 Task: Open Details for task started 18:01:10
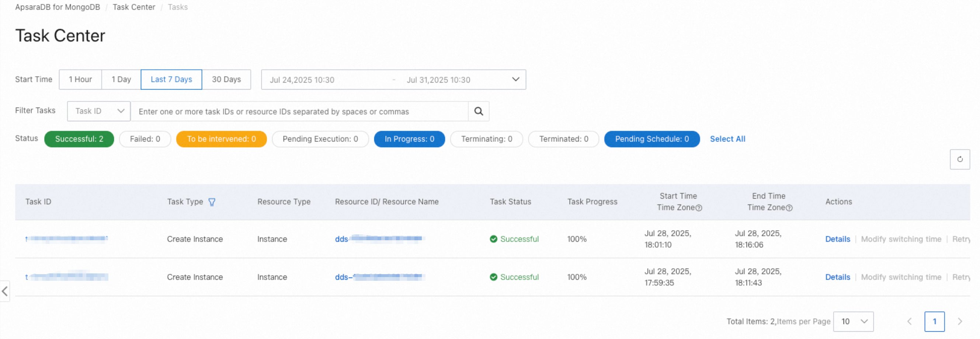tap(837, 239)
